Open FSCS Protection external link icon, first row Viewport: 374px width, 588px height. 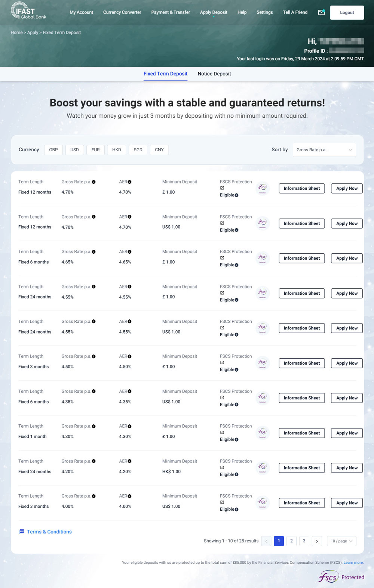[222, 188]
